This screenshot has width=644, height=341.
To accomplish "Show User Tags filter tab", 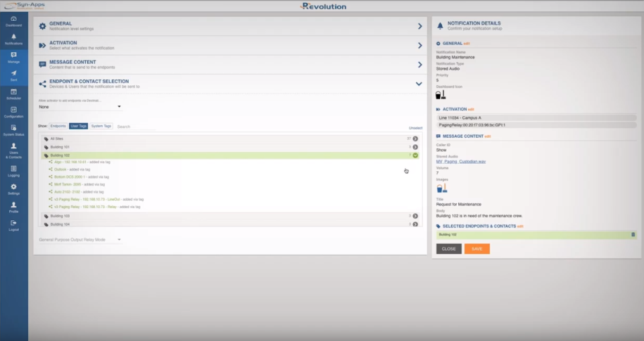I will click(78, 126).
